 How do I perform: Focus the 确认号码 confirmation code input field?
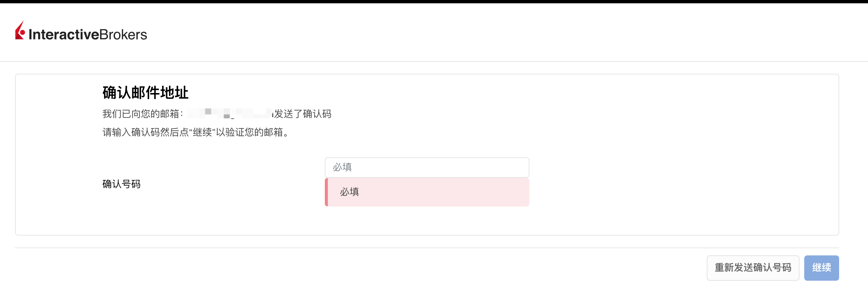point(427,167)
